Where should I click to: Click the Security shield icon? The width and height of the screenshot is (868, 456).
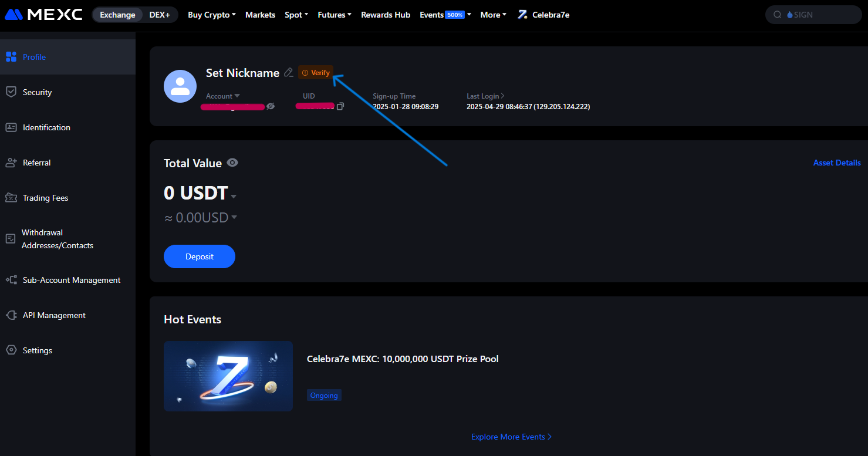[11, 92]
